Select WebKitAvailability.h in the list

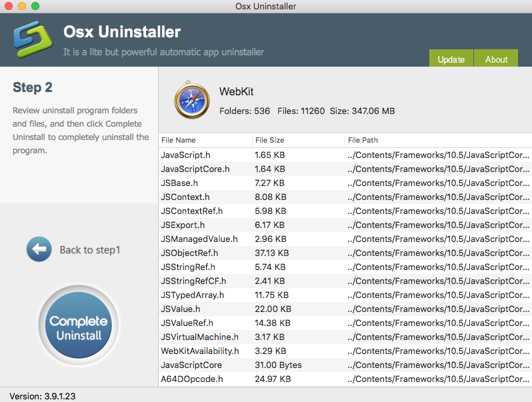point(200,351)
